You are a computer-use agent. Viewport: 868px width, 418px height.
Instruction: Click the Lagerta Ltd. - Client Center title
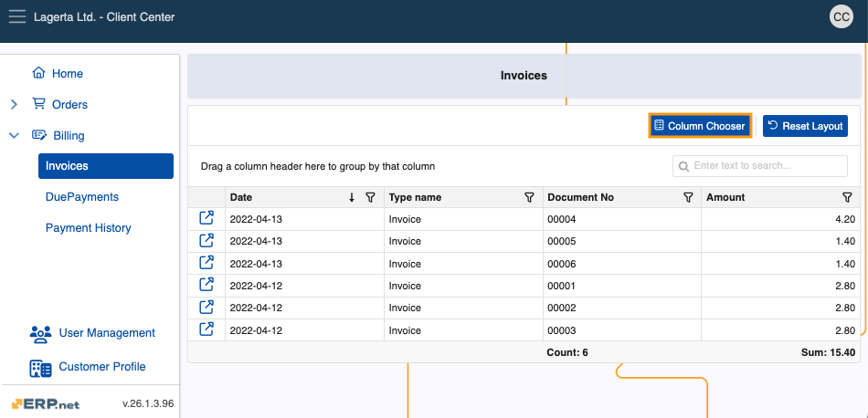click(x=104, y=17)
